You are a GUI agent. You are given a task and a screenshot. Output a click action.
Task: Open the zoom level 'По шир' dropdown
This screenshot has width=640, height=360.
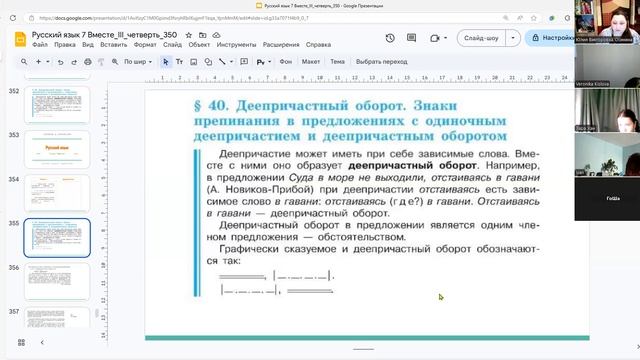coord(138,62)
